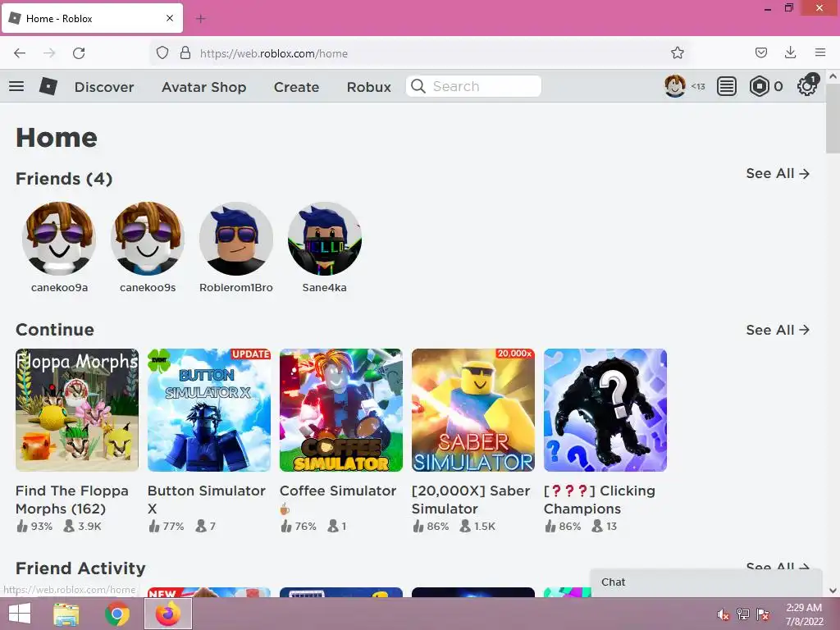Open Windows Start menu
The width and height of the screenshot is (840, 630).
(20, 614)
